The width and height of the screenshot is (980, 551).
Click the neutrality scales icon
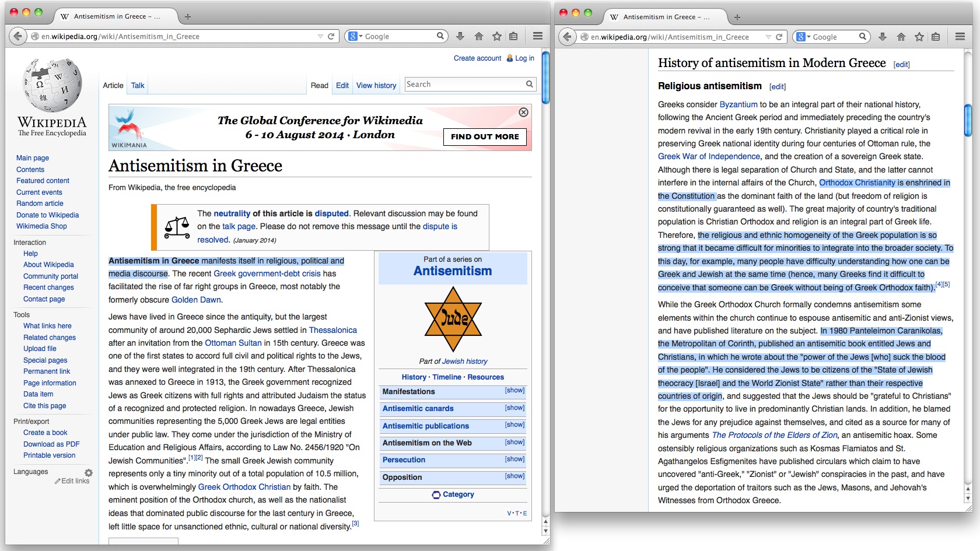pos(177,227)
